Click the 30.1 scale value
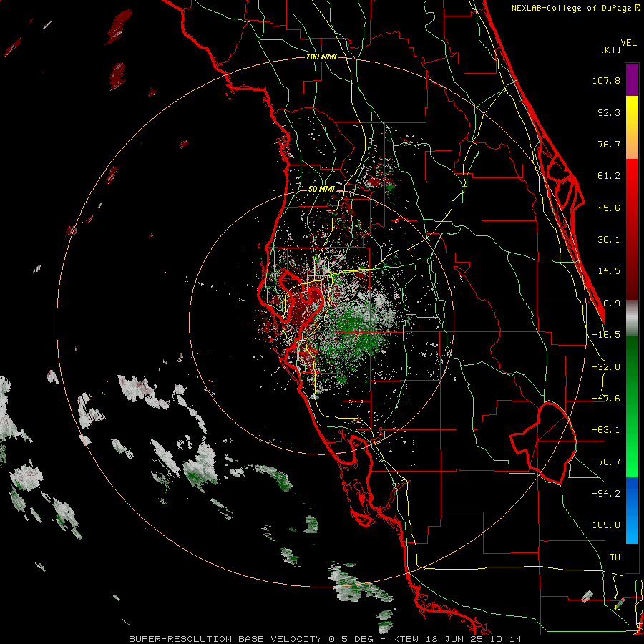Image resolution: width=644 pixels, height=644 pixels. (x=609, y=240)
